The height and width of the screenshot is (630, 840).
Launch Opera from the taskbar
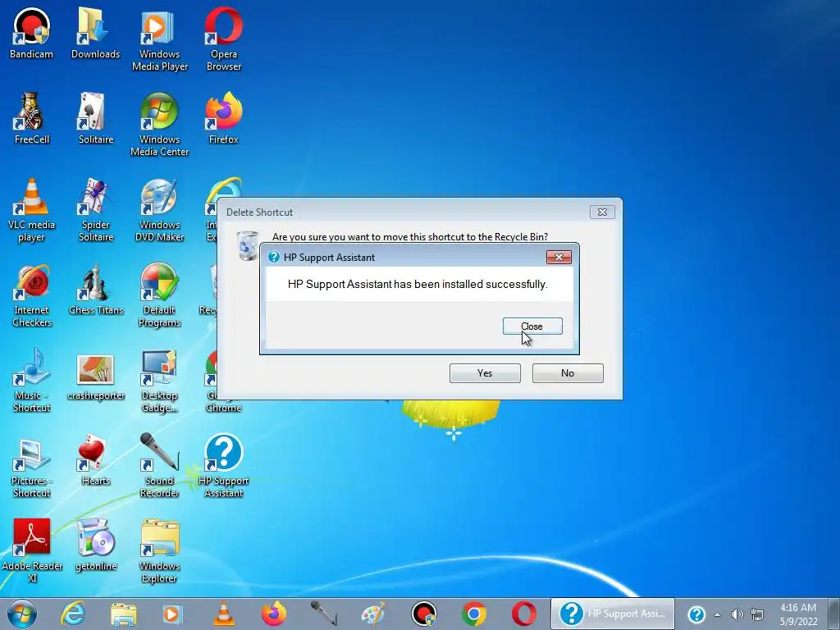(524, 614)
